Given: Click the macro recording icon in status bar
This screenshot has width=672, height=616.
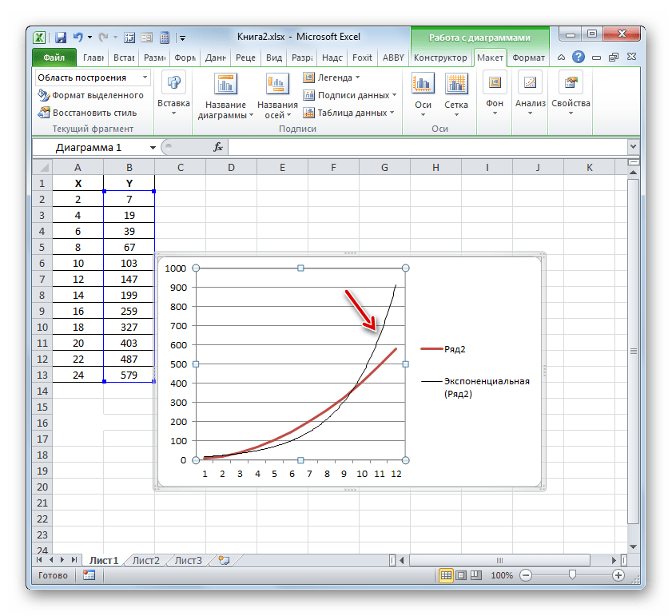Looking at the screenshot, I should (x=89, y=574).
